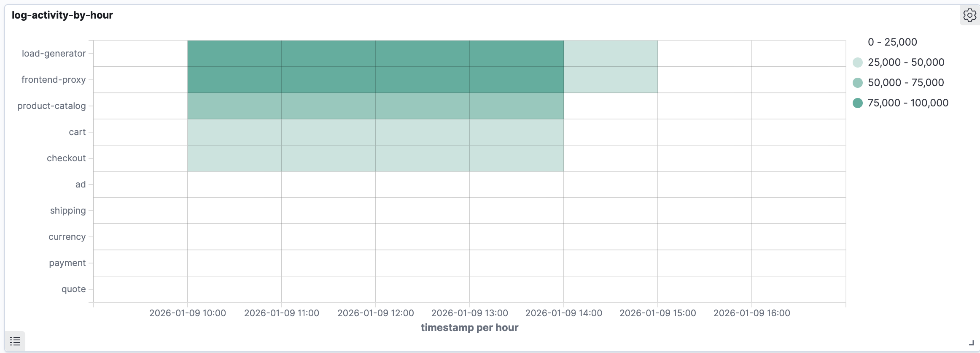Screen dimensions: 980x353
Task: Click the dark green load-generator cell at 10:00
Action: point(234,53)
